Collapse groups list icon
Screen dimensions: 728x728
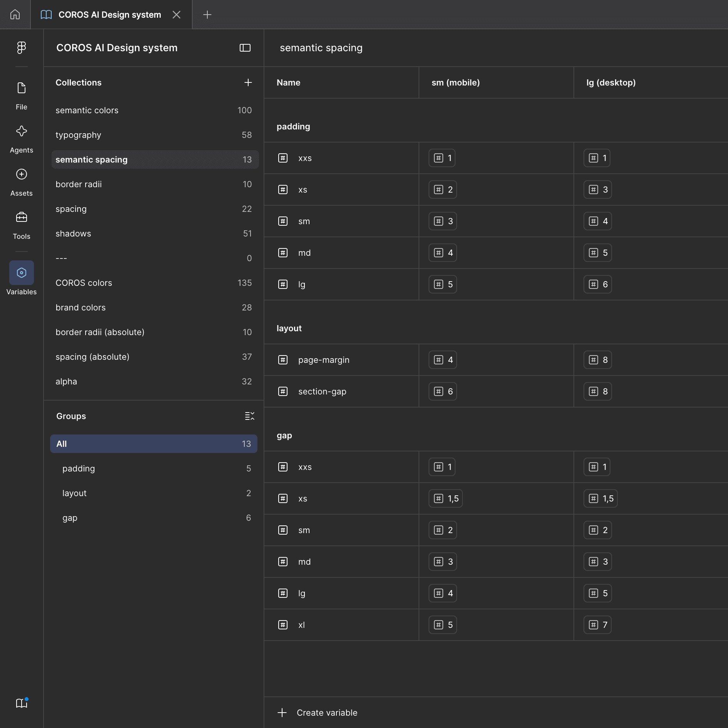pos(249,416)
